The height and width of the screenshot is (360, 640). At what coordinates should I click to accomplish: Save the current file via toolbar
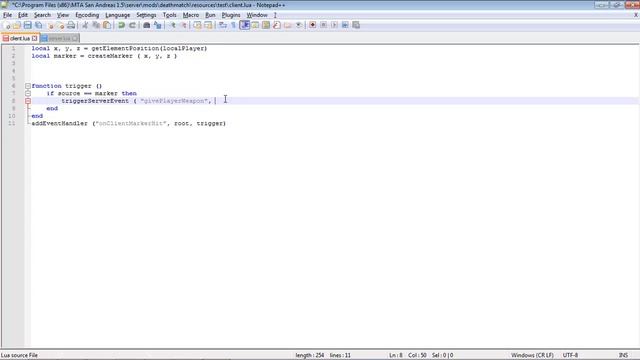(x=27, y=25)
